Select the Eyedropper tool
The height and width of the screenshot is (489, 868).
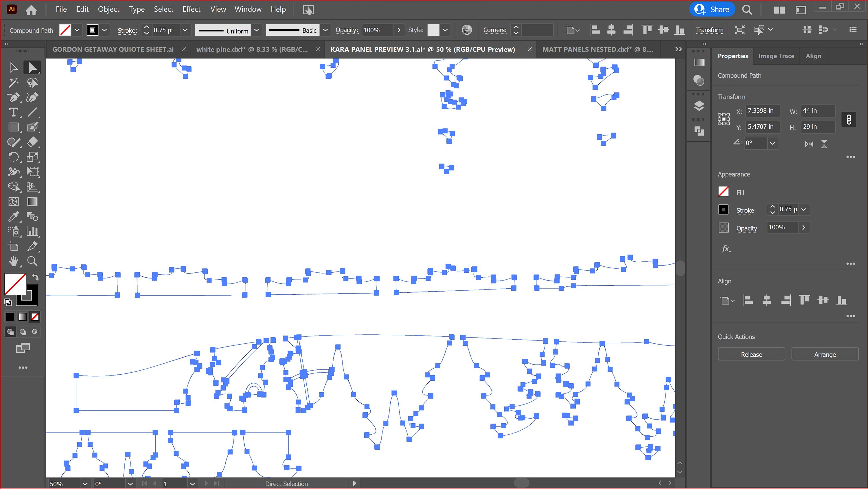[14, 217]
